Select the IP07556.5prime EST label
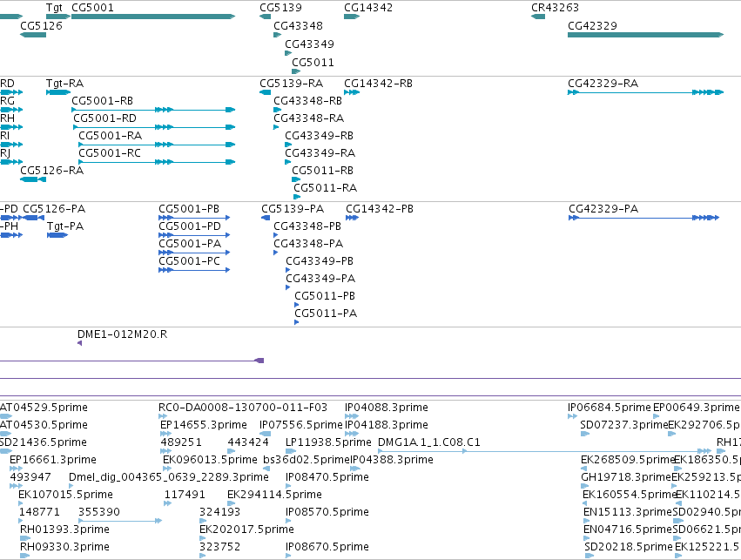The height and width of the screenshot is (560, 741). (301, 425)
